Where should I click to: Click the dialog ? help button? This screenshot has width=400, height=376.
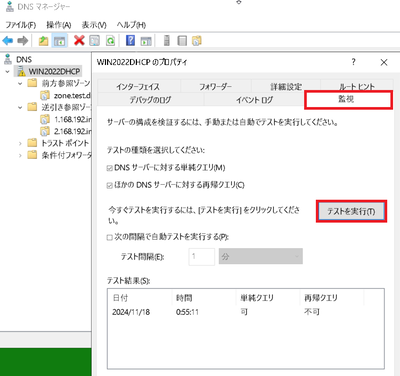[353, 62]
